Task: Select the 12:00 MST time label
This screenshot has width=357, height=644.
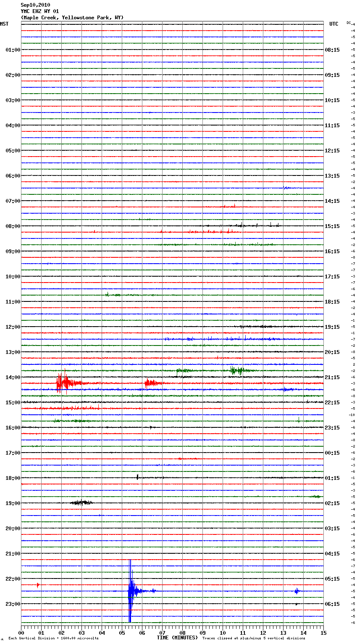Action: (13, 327)
